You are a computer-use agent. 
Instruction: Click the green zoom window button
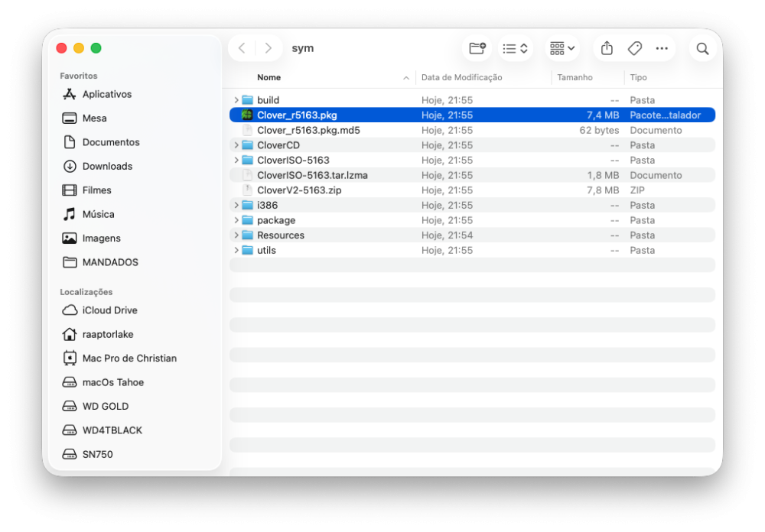tap(96, 48)
